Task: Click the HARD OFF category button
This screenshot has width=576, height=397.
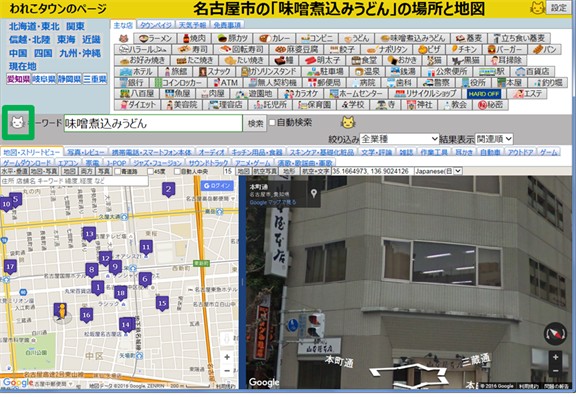Action: (483, 94)
